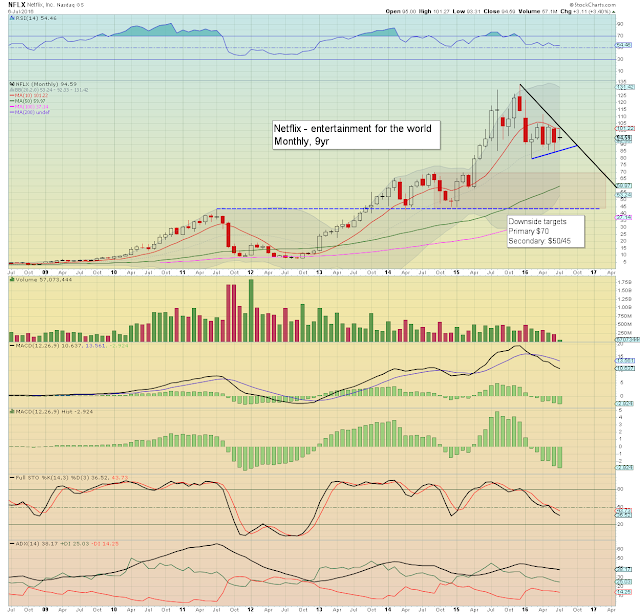Screen dimensions: 640x614
Task: Click the large red January 2016 candlestick
Action: (525, 130)
